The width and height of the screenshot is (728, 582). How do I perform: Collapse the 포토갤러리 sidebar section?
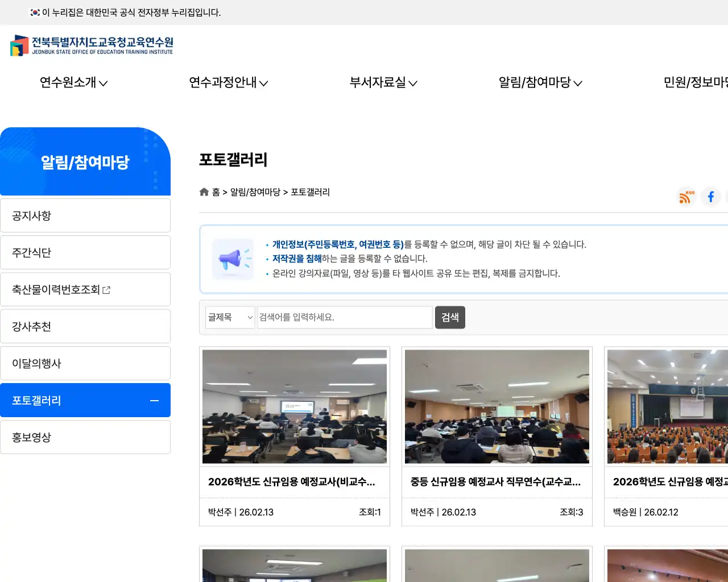click(154, 400)
